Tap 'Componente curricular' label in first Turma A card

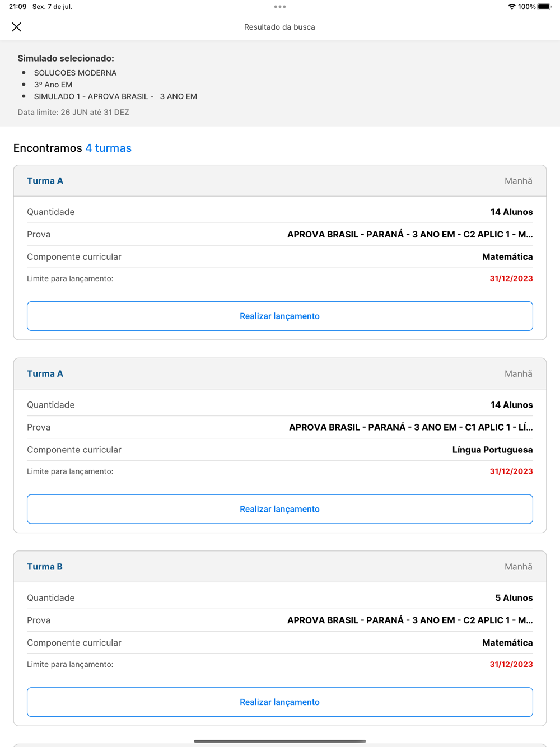pyautogui.click(x=74, y=256)
